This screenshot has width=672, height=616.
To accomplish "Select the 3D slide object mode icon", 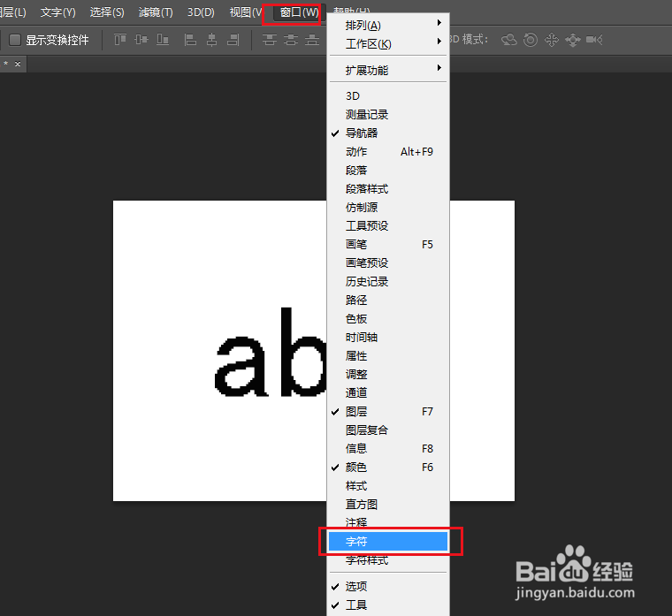I will pos(573,40).
